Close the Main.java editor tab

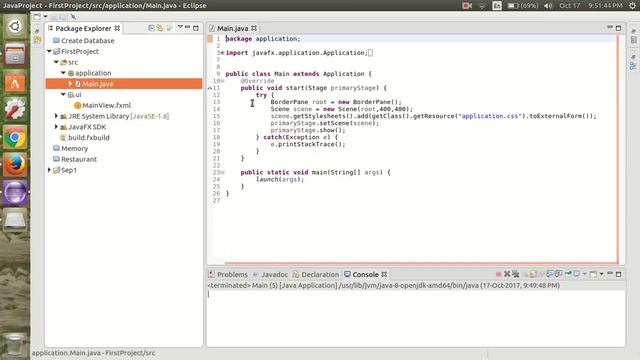(254, 28)
